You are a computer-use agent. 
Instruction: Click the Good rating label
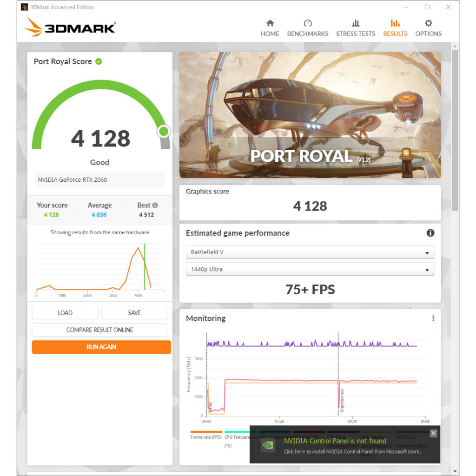click(99, 162)
